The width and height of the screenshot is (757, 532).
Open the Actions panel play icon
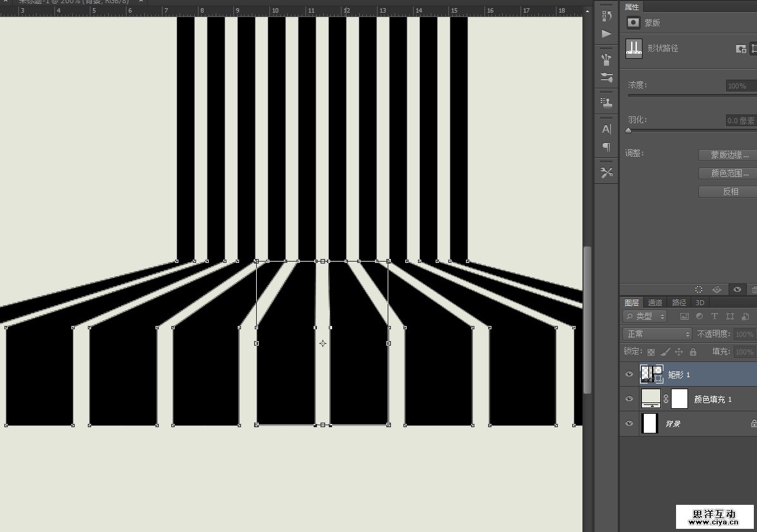(606, 33)
